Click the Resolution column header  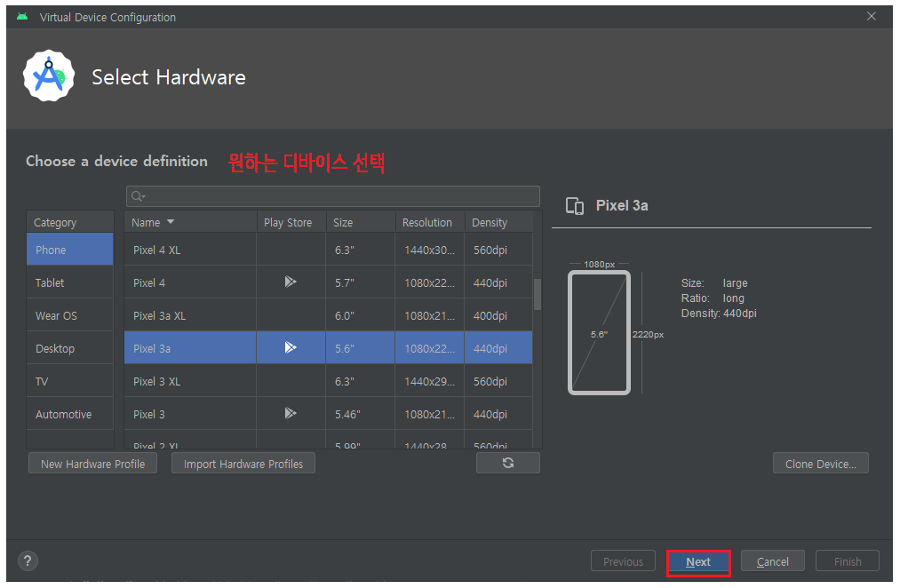pos(431,222)
